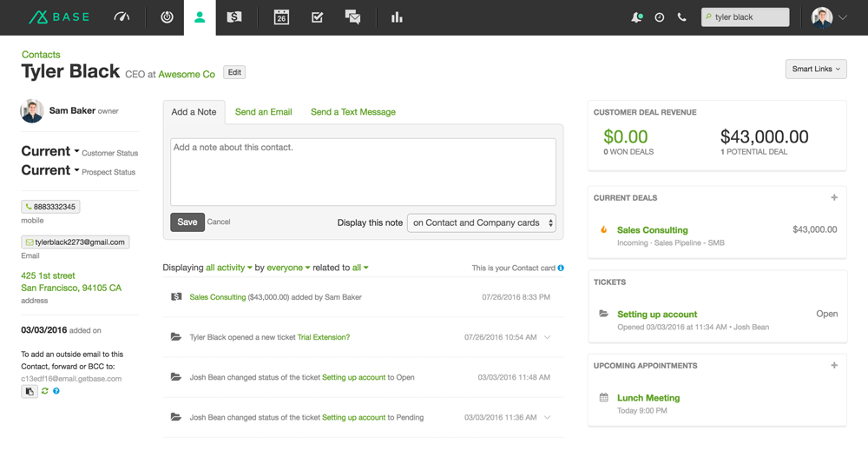Image resolution: width=868 pixels, height=464 pixels.
Task: Open the Trial Extension? ticket link
Action: [x=323, y=337]
